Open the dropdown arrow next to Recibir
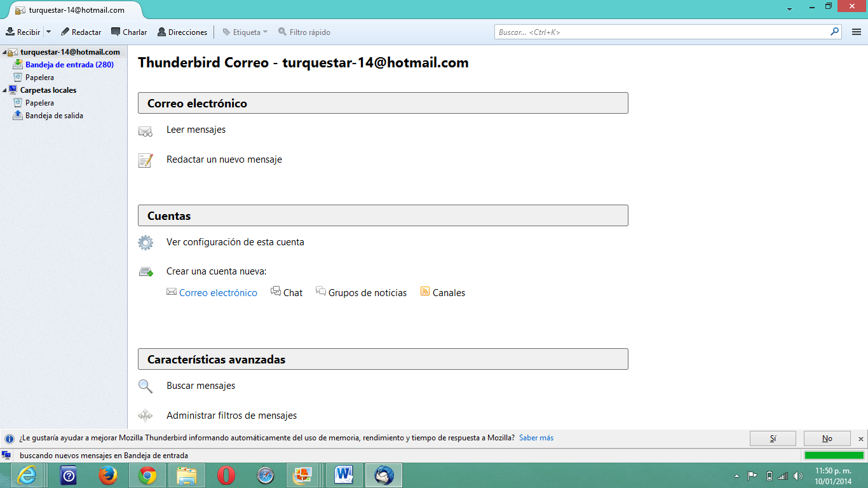 49,32
